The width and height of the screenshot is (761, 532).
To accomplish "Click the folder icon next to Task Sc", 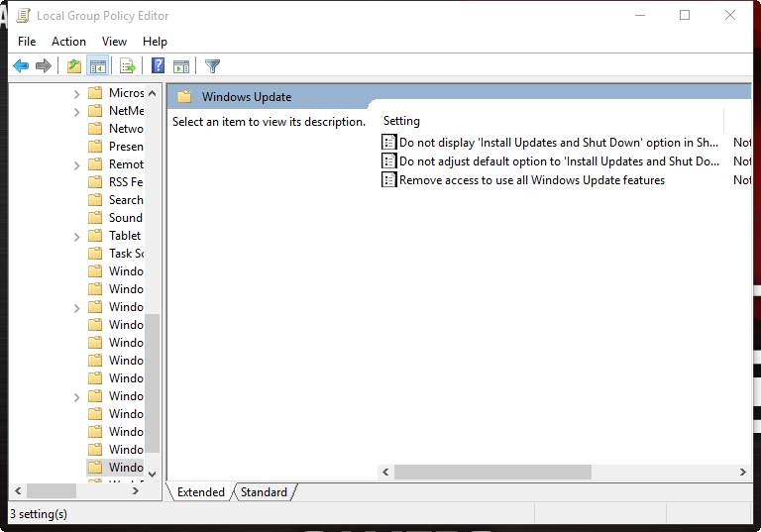I will pyautogui.click(x=95, y=253).
